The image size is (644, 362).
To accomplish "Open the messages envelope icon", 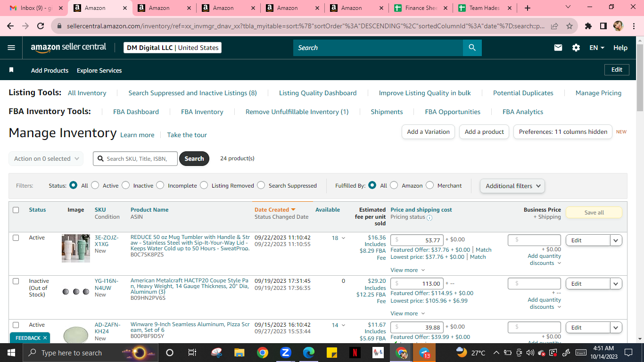I will pyautogui.click(x=558, y=48).
